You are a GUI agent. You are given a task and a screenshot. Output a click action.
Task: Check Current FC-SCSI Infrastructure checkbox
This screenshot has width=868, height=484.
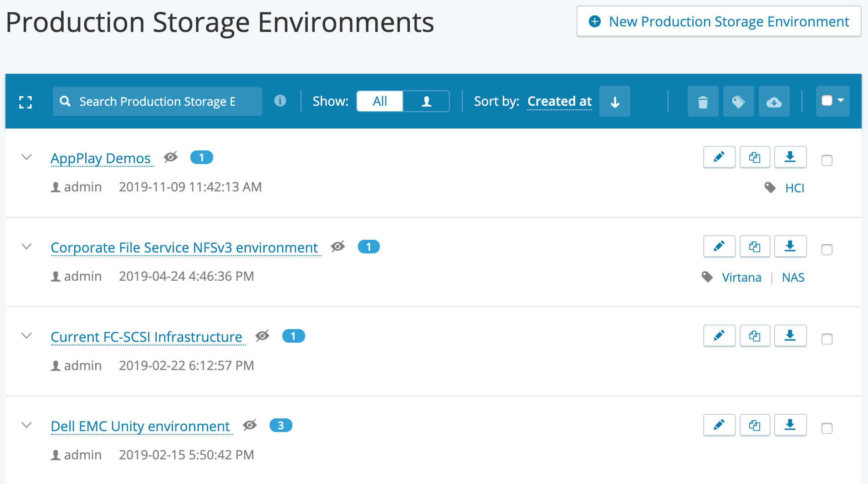[x=827, y=339]
